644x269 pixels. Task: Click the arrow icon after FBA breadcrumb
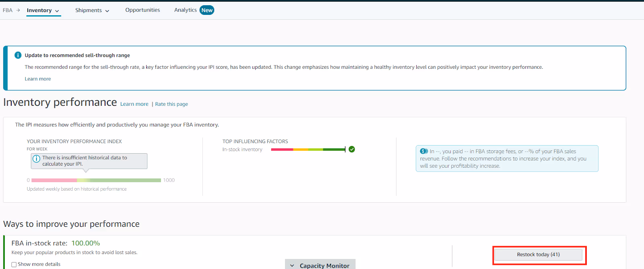pos(18,10)
